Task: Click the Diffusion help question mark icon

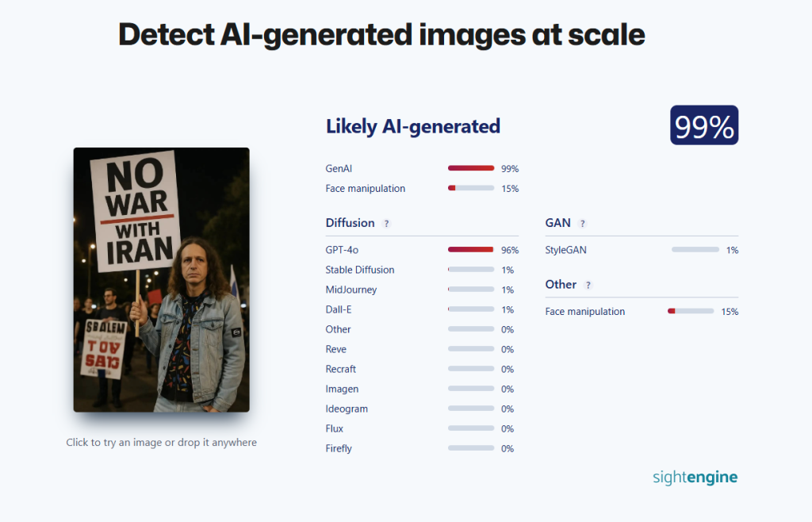Action: click(x=386, y=224)
